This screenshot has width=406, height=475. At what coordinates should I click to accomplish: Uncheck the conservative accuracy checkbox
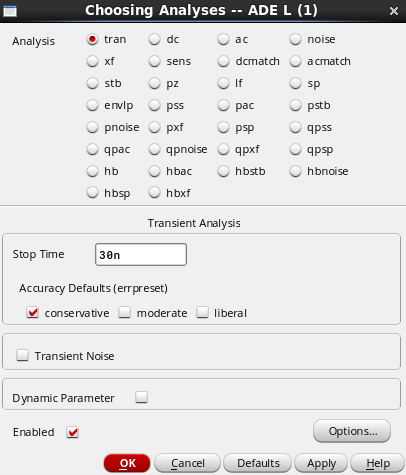point(33,313)
